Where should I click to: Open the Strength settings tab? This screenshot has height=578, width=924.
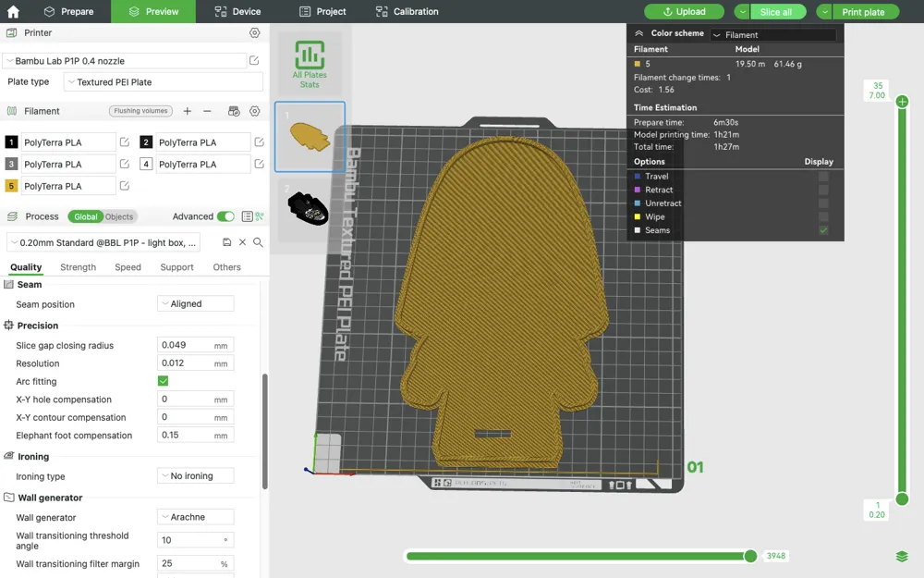point(78,267)
